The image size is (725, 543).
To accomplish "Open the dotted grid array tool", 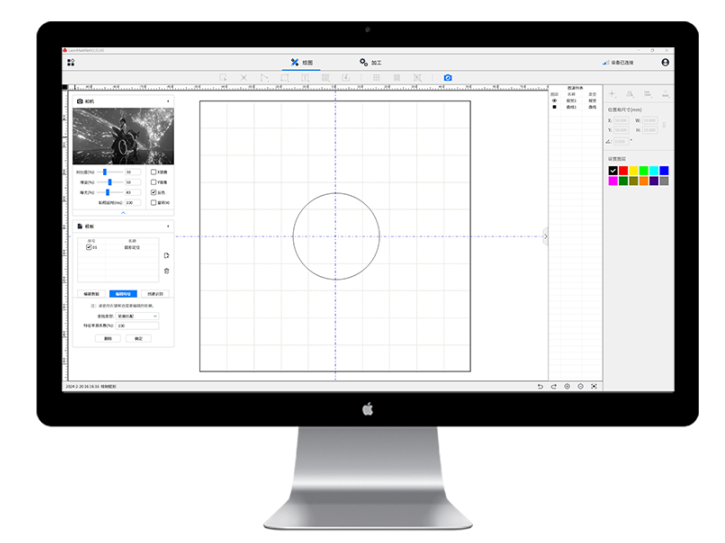I will 376,78.
